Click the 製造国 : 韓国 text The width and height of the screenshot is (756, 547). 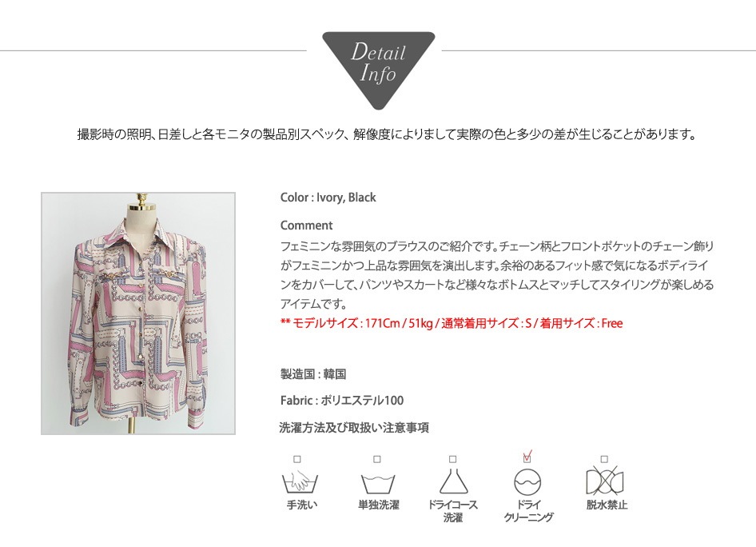(313, 373)
